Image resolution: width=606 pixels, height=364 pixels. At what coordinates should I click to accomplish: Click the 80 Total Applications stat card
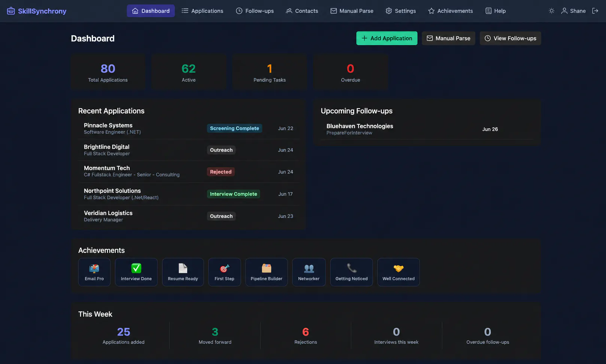pyautogui.click(x=108, y=72)
